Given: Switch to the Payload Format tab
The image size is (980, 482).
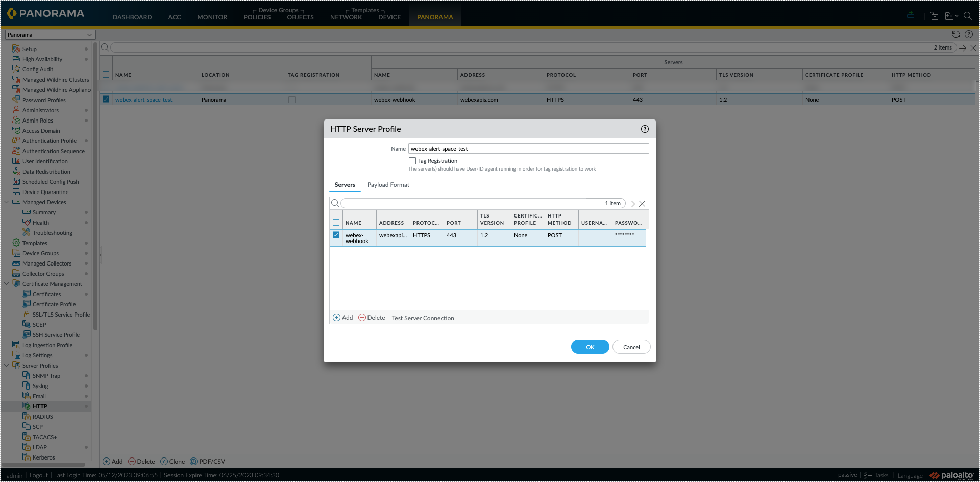Looking at the screenshot, I should (x=388, y=185).
